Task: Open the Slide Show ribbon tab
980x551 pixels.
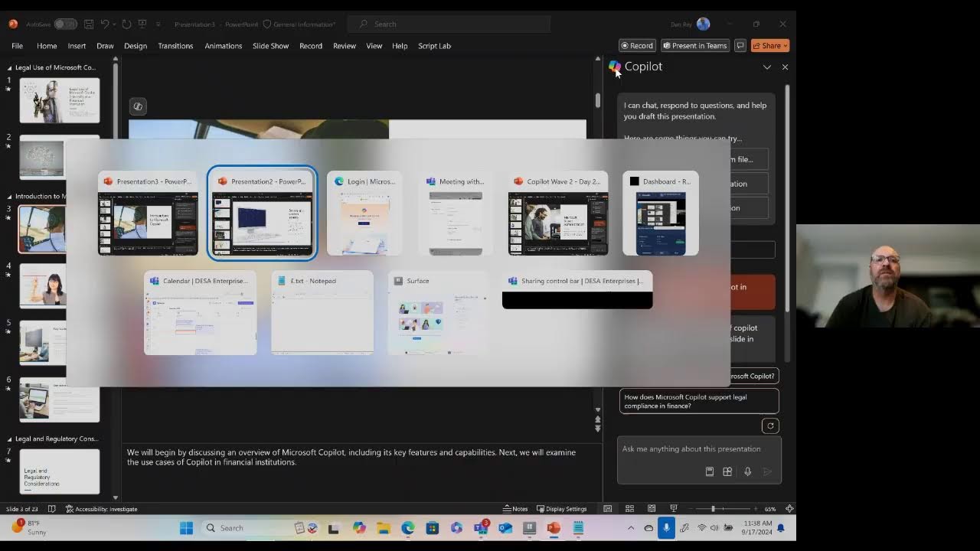Action: pos(271,46)
